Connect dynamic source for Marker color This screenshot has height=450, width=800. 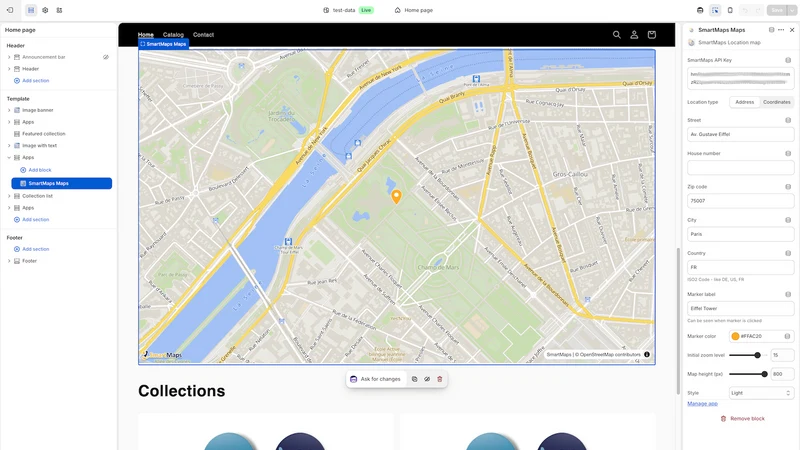pyautogui.click(x=787, y=336)
